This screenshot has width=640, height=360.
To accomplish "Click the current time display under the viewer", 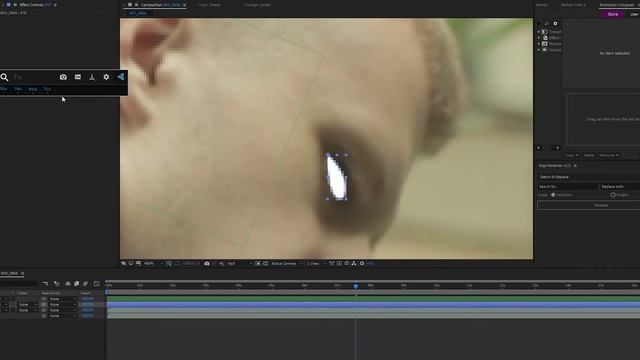I will (191, 264).
